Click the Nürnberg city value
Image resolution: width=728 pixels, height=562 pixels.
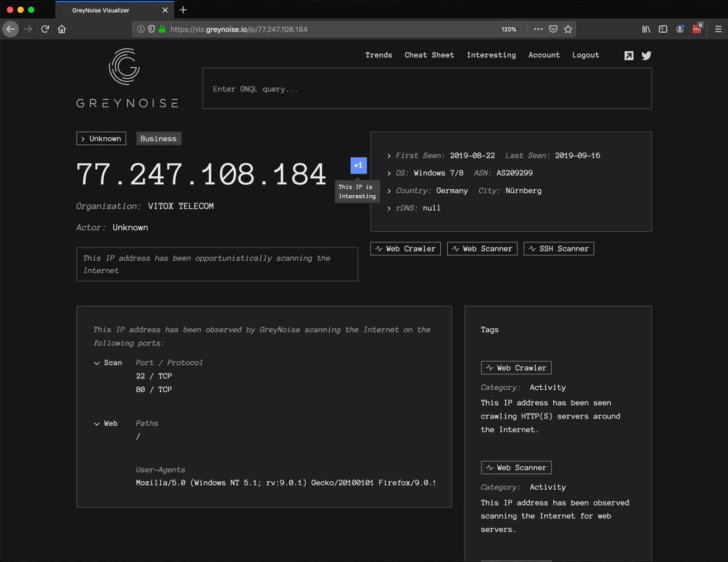524,190
